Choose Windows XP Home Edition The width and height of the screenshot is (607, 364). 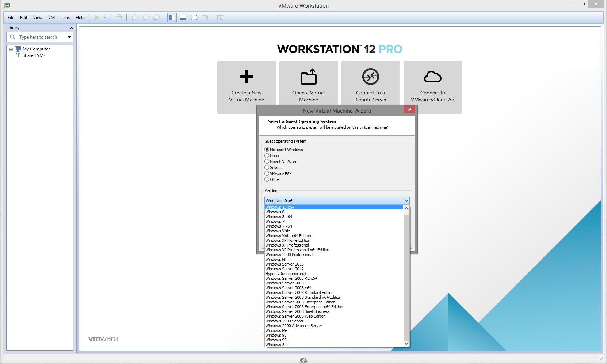point(334,240)
